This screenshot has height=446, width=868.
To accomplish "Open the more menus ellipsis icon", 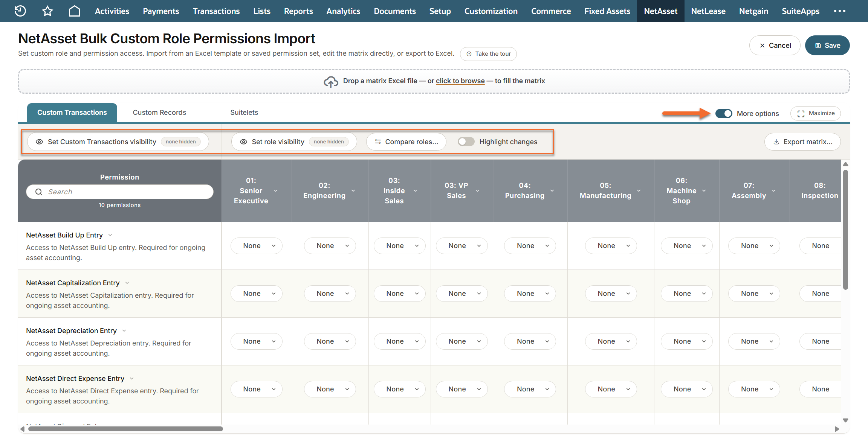I will click(x=840, y=11).
